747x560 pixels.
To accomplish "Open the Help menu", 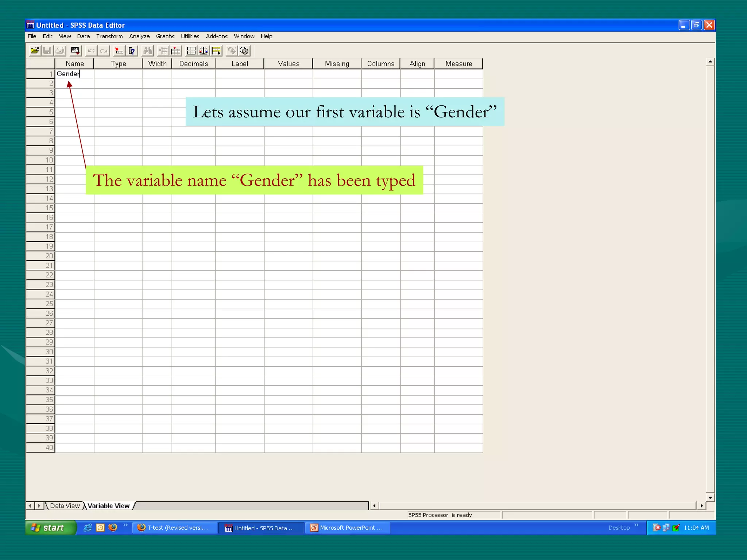I will tap(266, 36).
